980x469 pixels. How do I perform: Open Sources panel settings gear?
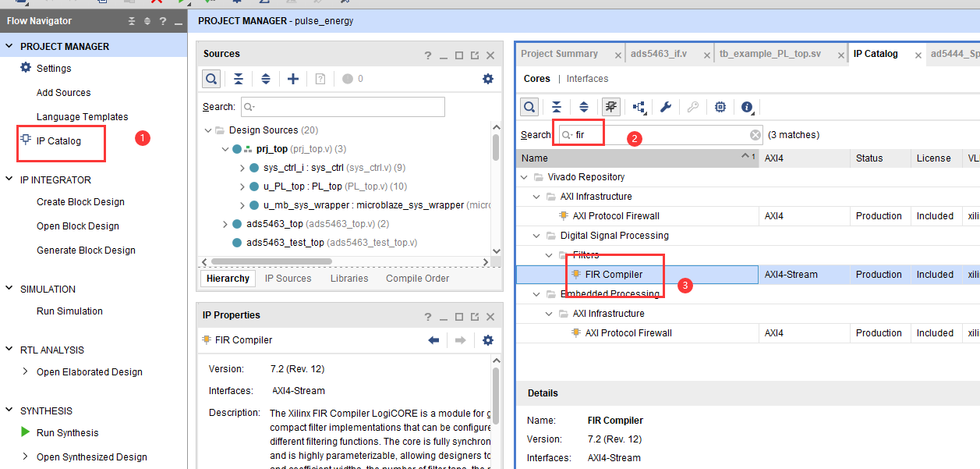click(488, 79)
